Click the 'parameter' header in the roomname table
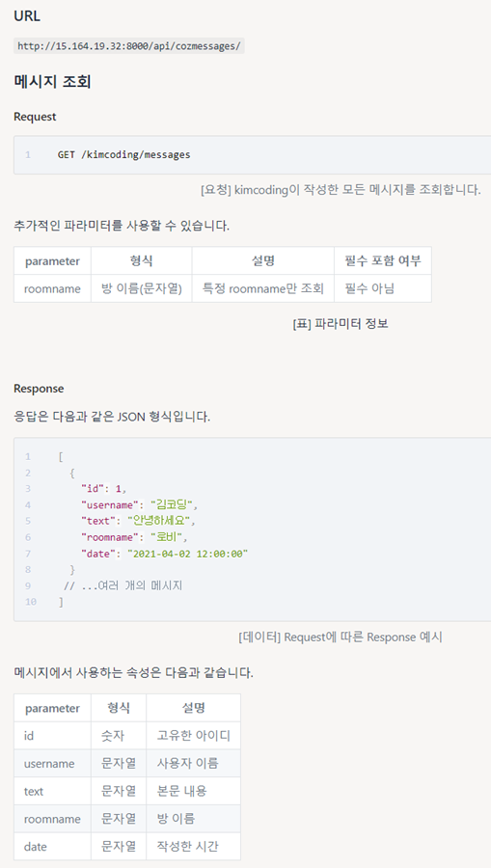This screenshot has height=868, width=491. pyautogui.click(x=52, y=260)
